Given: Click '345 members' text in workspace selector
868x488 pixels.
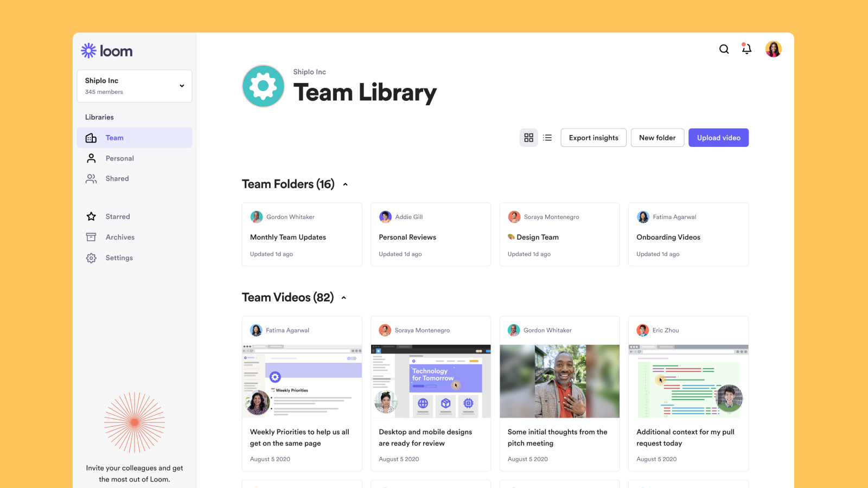Looking at the screenshot, I should pos(104,92).
